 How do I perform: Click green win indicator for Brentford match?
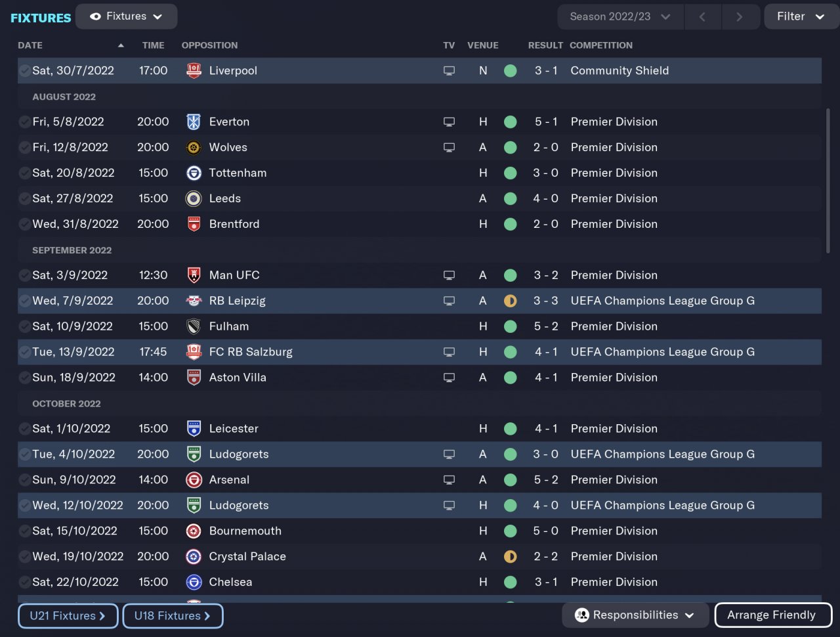(510, 224)
